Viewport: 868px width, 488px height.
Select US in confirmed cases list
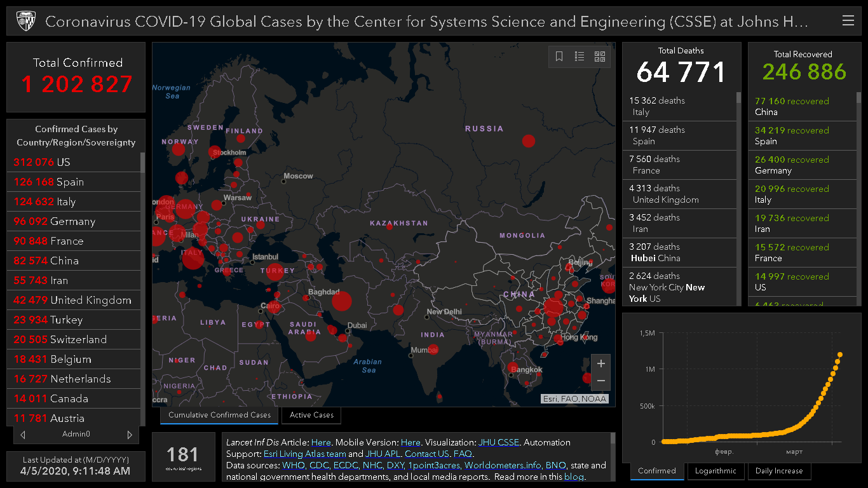point(64,163)
